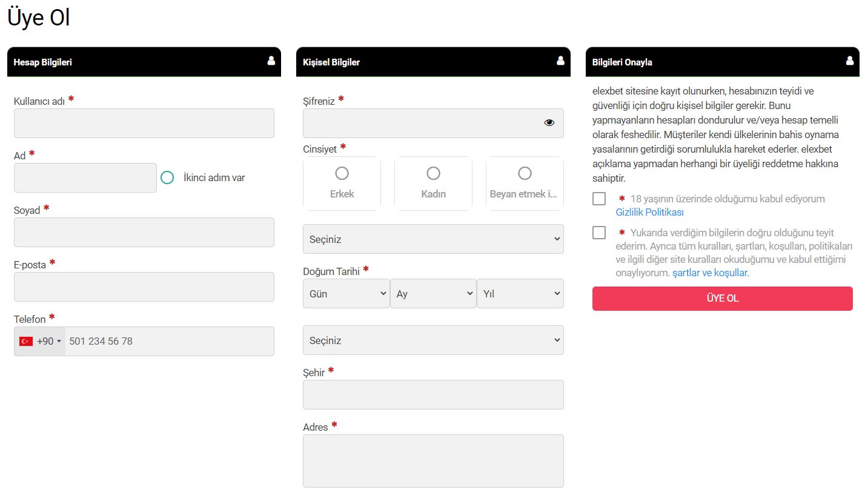Choose the Beyan etmek istemiyorum gender option
Screen dimensions: 865x504
525,174
